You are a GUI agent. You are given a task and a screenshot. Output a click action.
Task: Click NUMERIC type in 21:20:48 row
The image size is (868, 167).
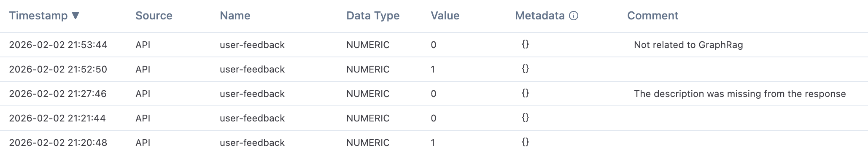tap(368, 143)
